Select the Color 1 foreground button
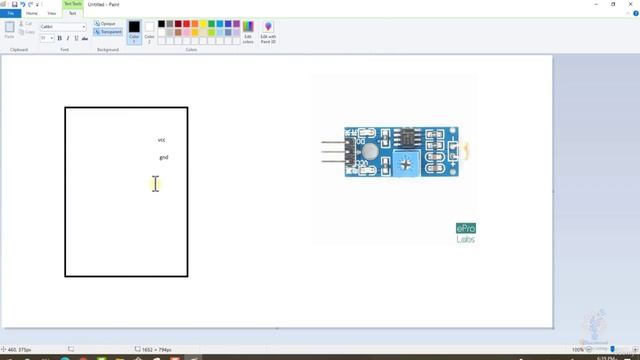Screen dimensions: 640x360 (134, 32)
